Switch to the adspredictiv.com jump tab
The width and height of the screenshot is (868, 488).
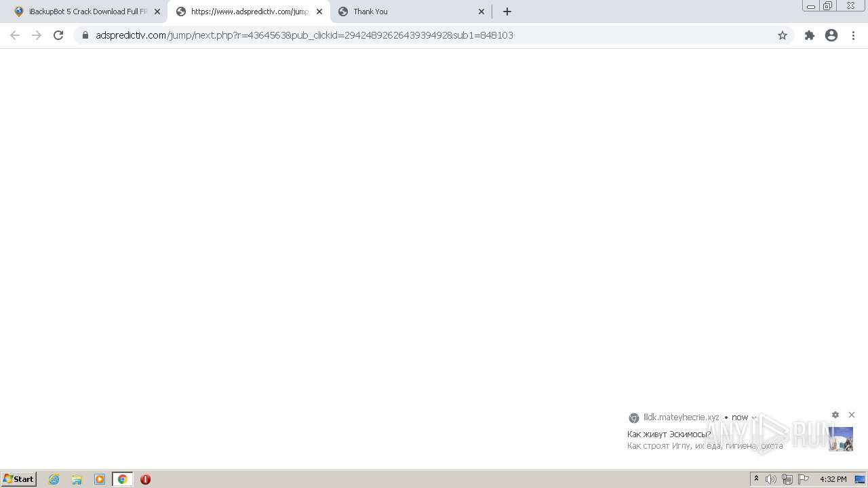pos(248,12)
